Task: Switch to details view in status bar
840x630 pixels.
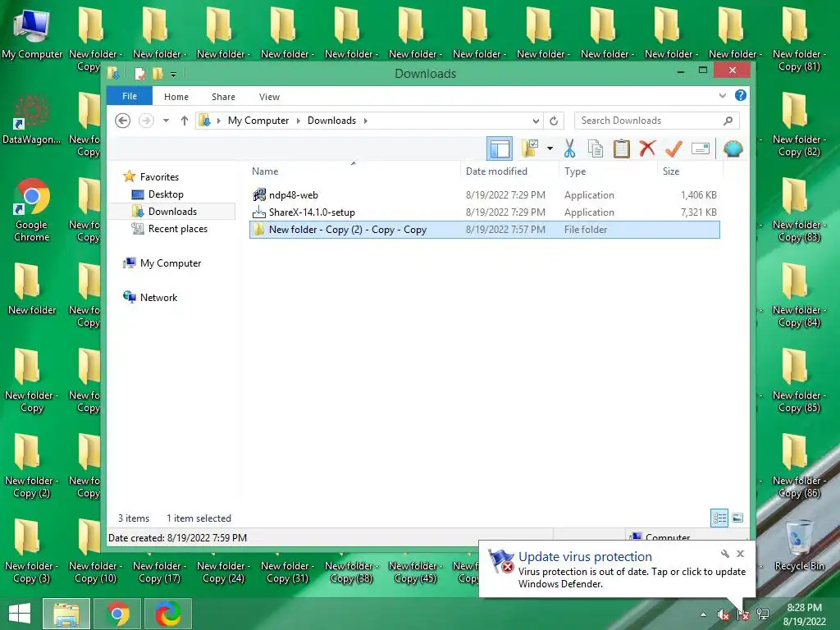Action: click(719, 518)
